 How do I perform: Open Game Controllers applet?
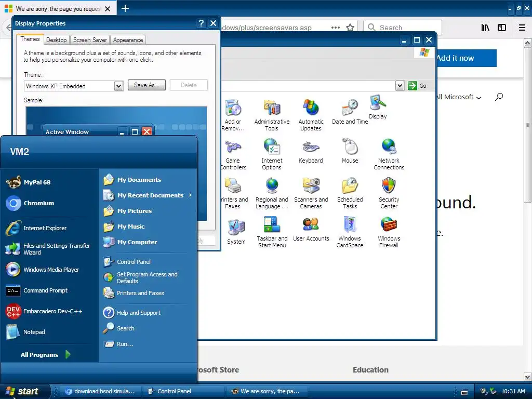[233, 154]
